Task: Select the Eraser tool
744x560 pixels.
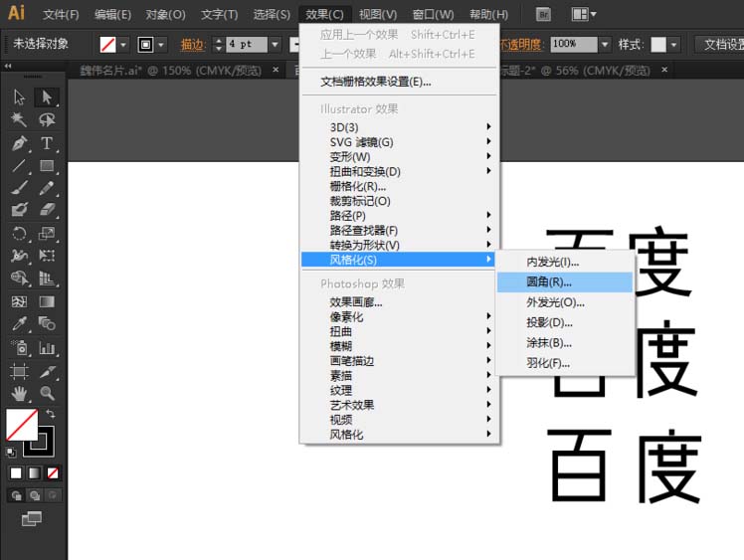Action: (47, 210)
